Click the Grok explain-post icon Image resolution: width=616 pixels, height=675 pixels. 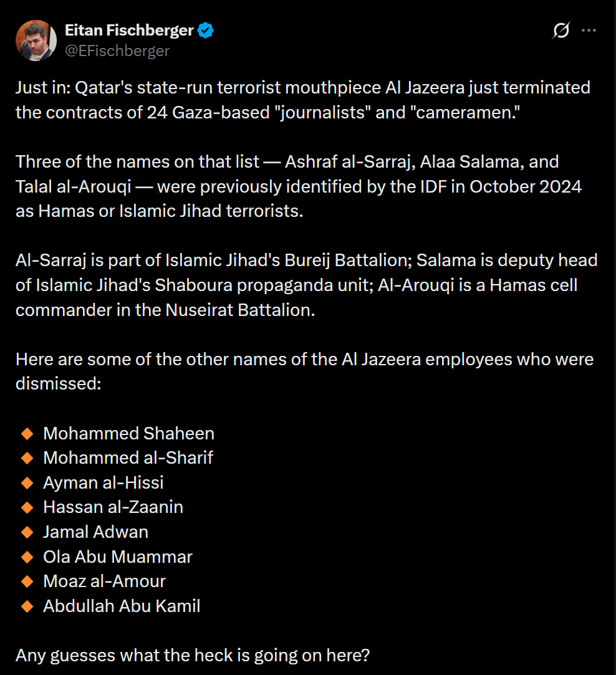561,30
